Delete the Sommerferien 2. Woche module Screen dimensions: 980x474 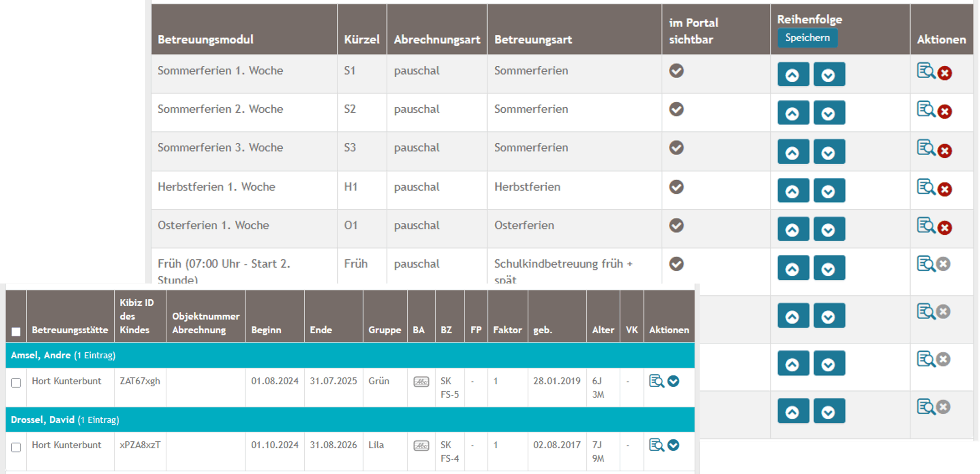pos(945,112)
